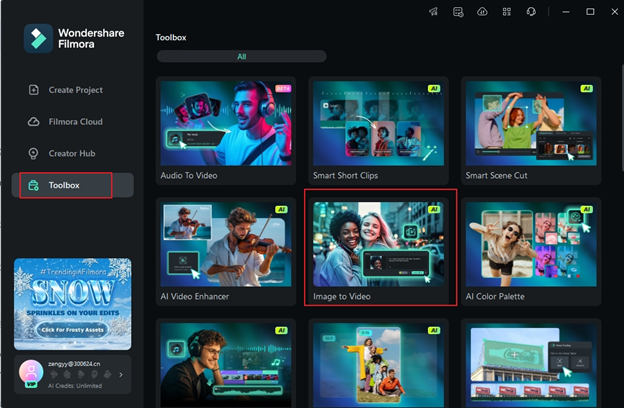Viewport: 624px width, 408px height.
Task: Expand account details with the chevron arrow
Action: tap(121, 375)
